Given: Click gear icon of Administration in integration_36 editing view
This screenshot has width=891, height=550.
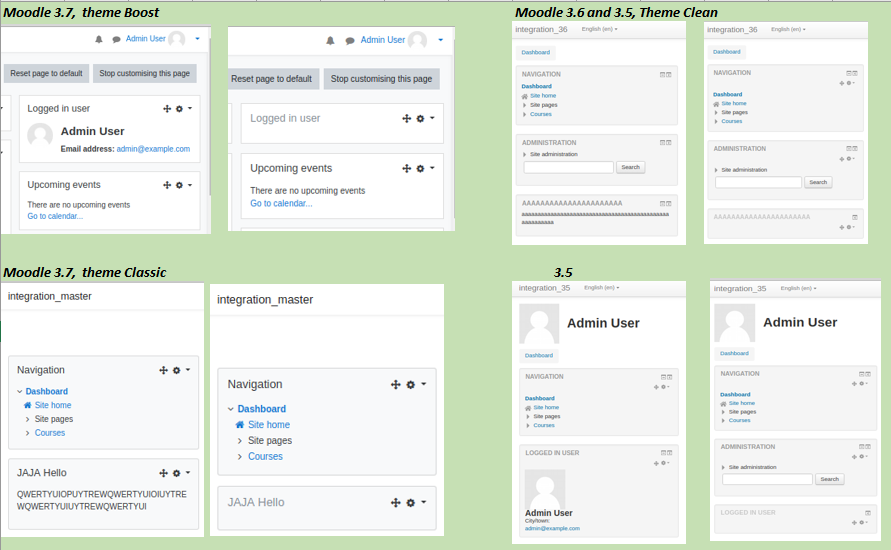Looking at the screenshot, I should click(849, 159).
